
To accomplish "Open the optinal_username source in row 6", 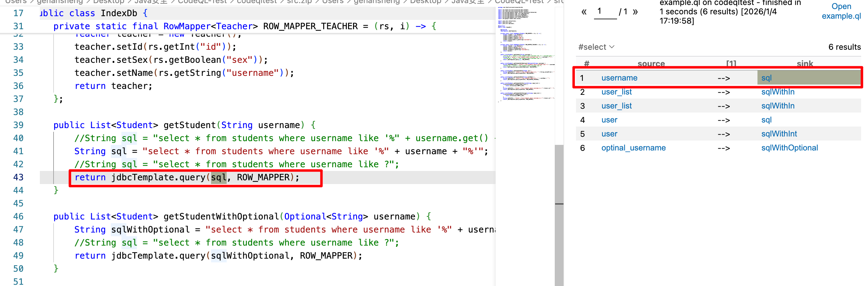I will (x=633, y=148).
